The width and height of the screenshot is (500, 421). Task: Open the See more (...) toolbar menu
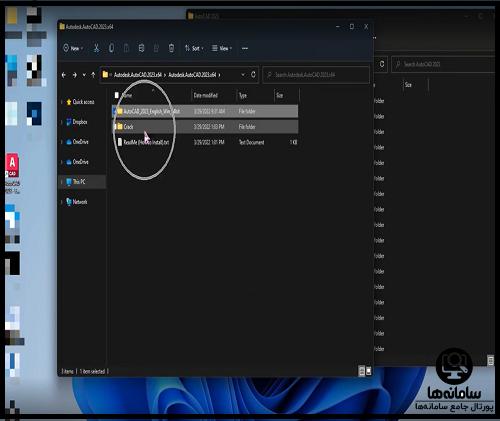point(245,48)
